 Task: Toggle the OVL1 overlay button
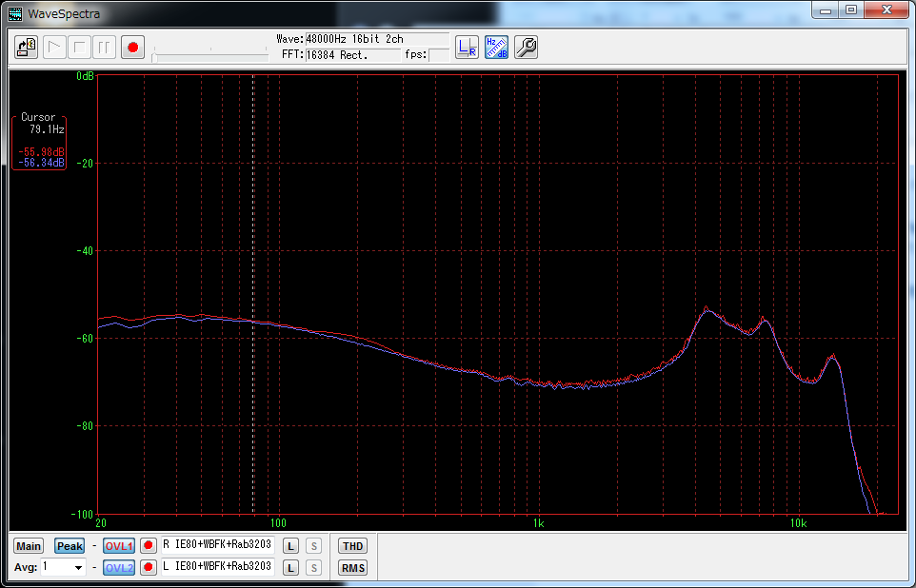[x=119, y=546]
